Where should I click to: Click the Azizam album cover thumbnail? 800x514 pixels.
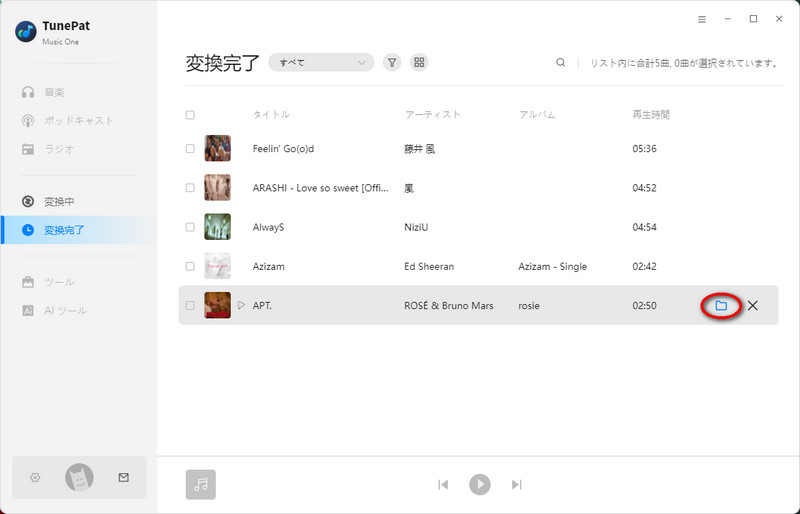click(x=217, y=266)
